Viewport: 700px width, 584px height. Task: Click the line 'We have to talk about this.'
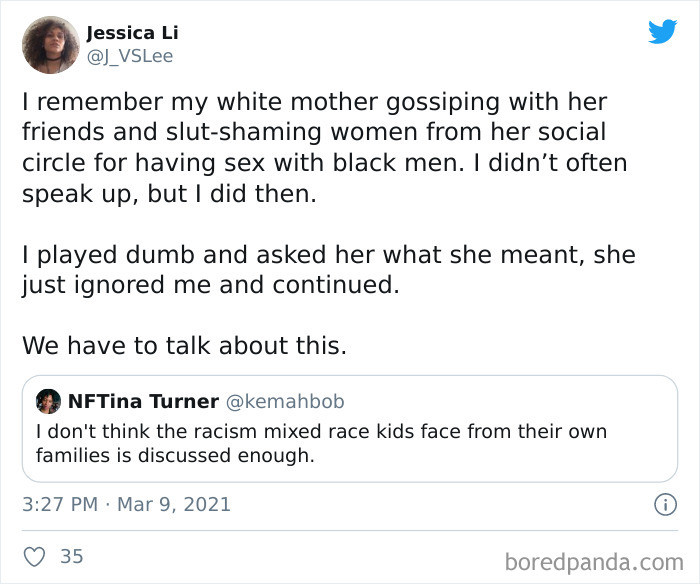tap(184, 346)
